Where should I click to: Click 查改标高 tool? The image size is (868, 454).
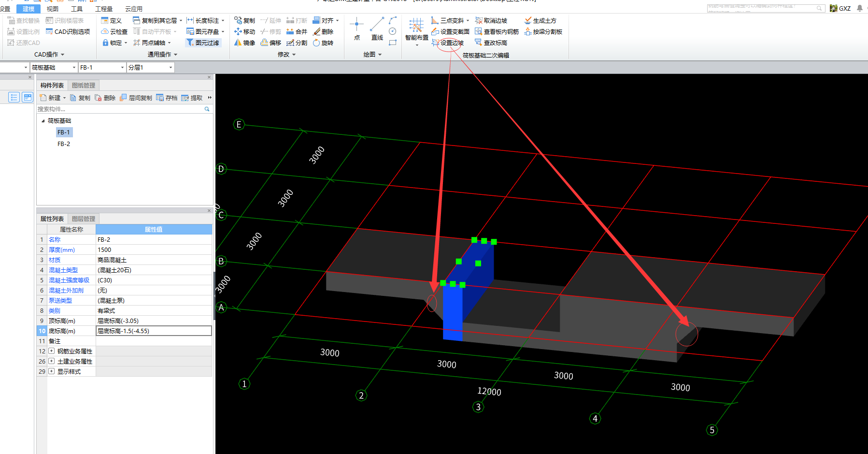[491, 43]
